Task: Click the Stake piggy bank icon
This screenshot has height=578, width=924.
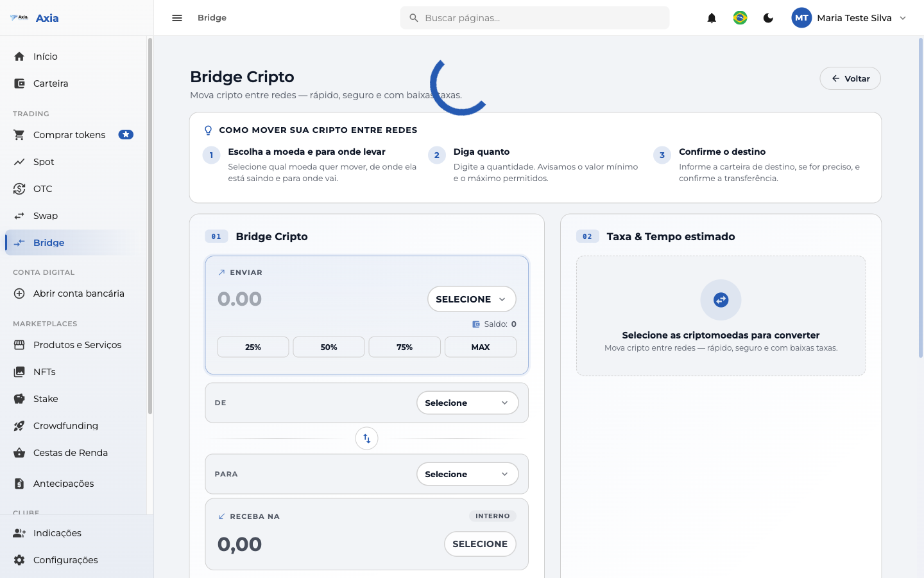Action: click(19, 399)
